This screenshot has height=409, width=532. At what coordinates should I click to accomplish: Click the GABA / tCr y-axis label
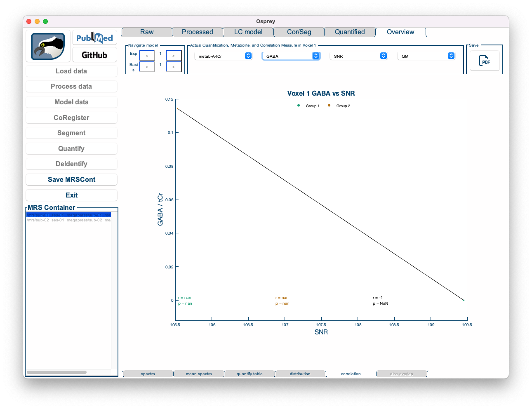[160, 209]
